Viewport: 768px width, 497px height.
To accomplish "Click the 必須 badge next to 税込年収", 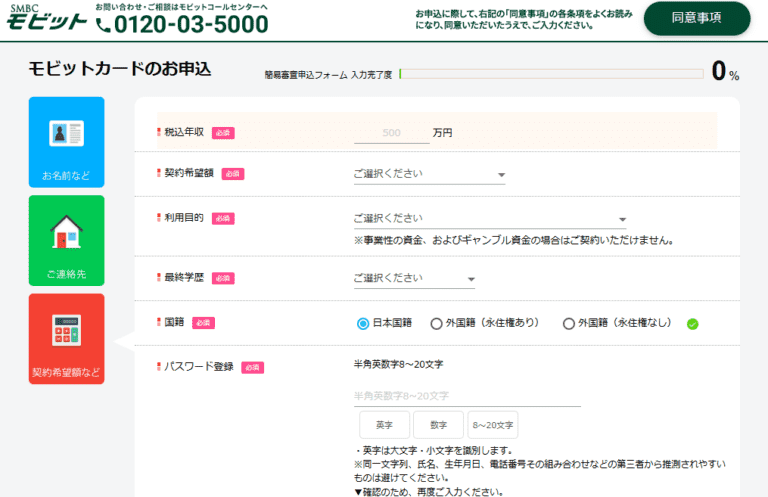I will tap(222, 133).
